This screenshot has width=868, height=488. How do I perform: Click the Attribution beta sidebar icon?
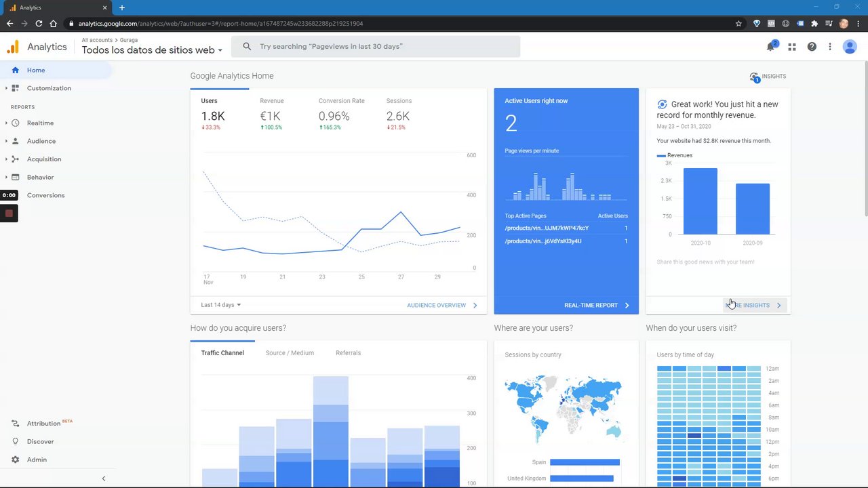[15, 424]
